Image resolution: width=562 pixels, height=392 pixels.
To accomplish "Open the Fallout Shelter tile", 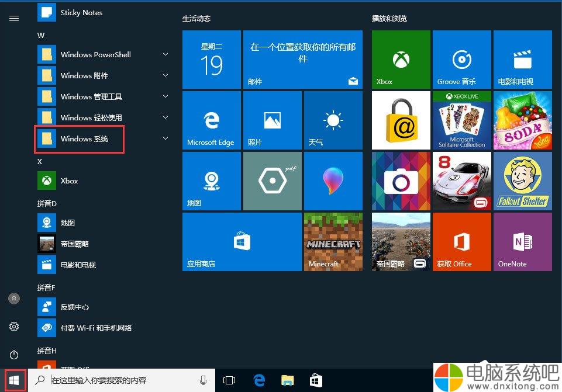I will (x=523, y=181).
